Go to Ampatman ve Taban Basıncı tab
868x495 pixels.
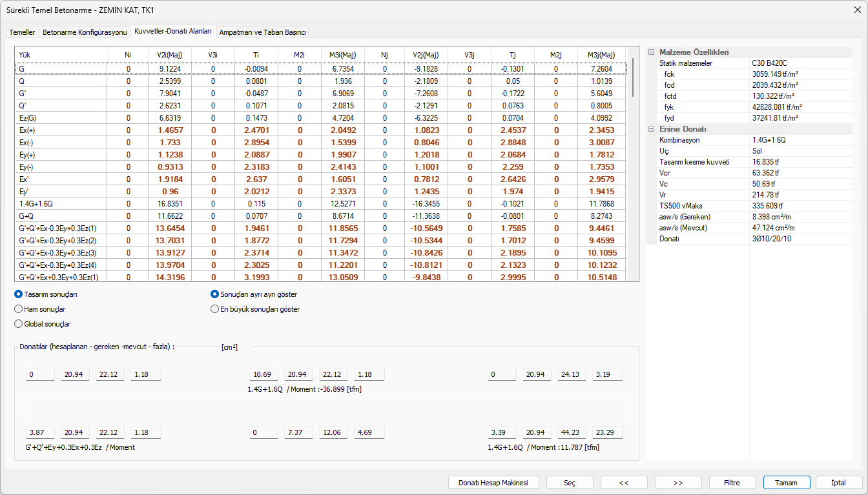(x=262, y=32)
